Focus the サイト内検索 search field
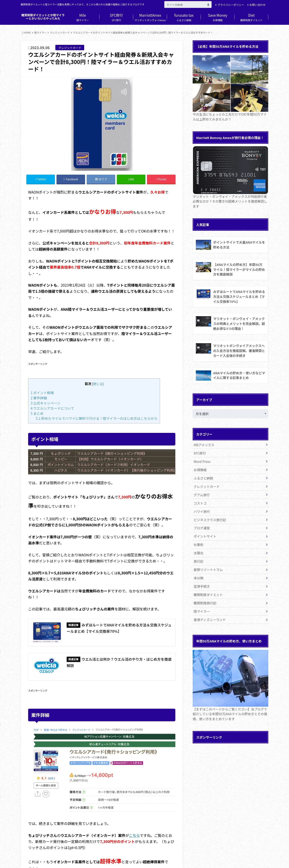Image resolution: width=289 pixels, height=868 pixels. 185,5
